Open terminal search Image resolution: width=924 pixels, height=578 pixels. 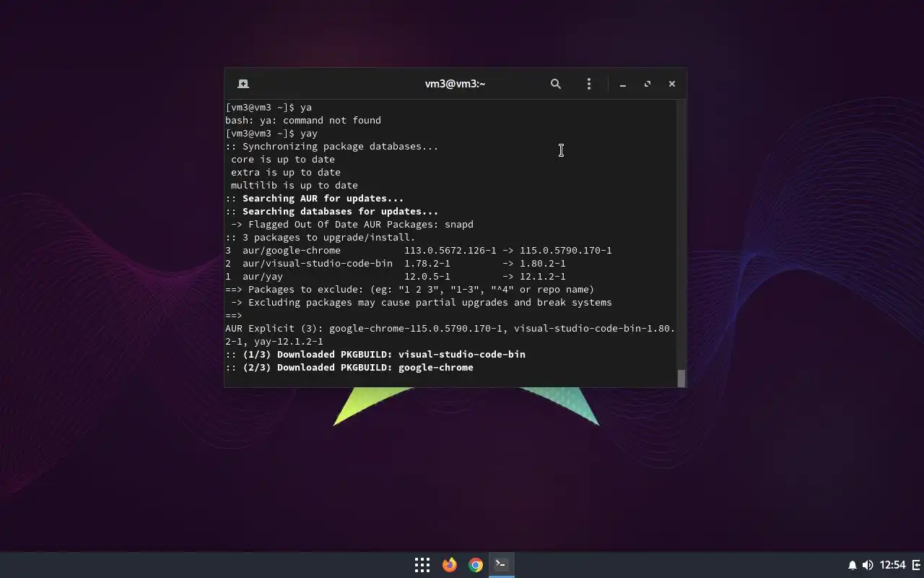click(x=556, y=84)
